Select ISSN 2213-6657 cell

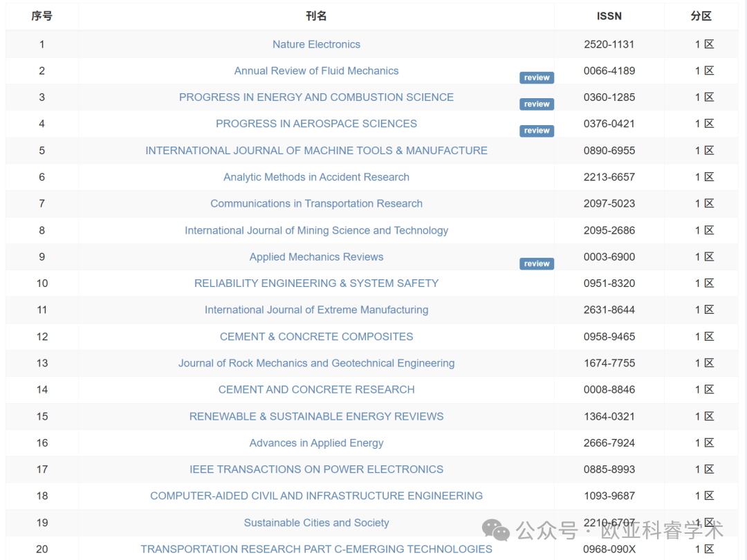(x=609, y=177)
